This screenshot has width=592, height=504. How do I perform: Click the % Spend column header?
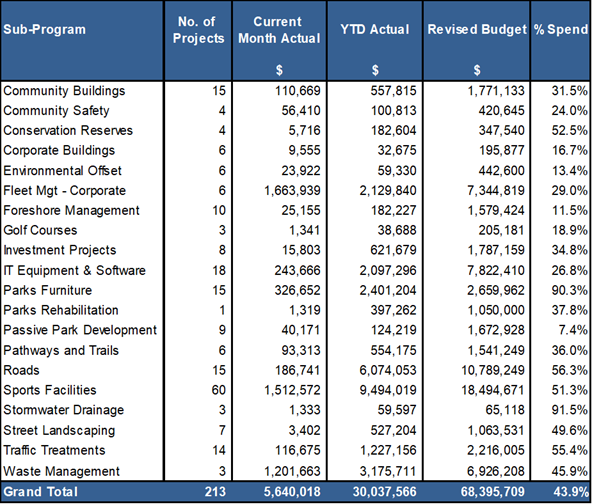[561, 29]
